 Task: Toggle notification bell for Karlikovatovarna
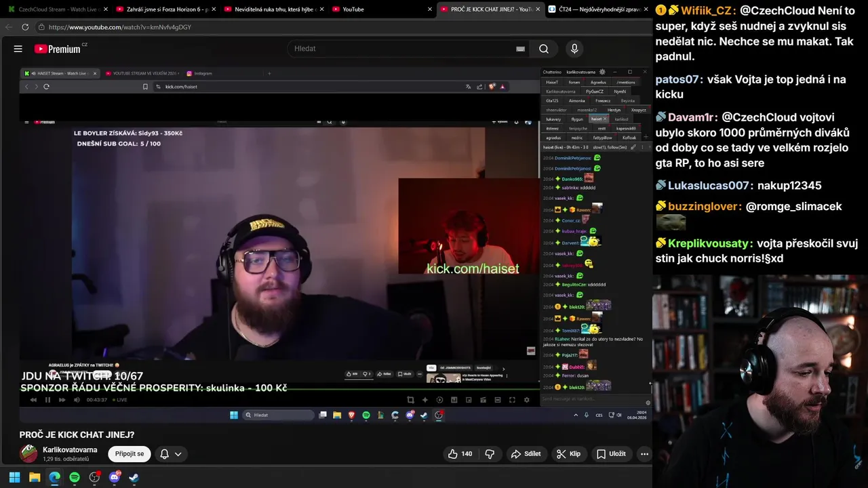click(164, 454)
